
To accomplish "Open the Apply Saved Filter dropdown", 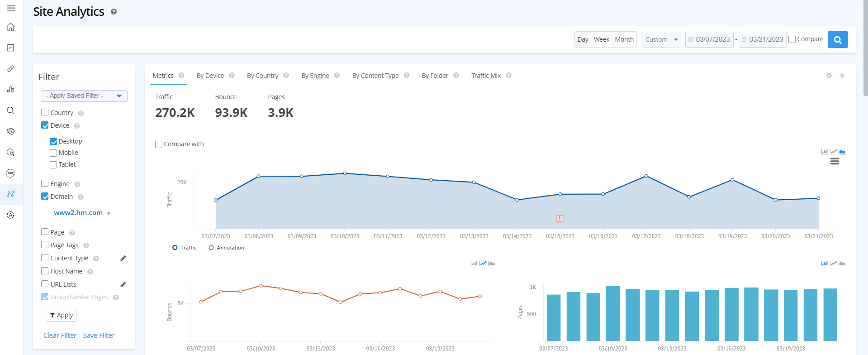I will click(x=84, y=96).
